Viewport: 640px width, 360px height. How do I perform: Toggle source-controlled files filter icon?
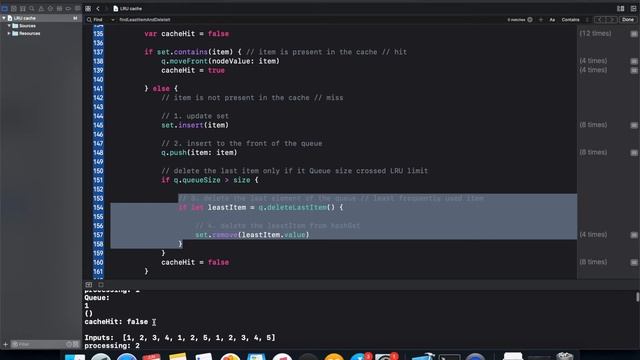(x=76, y=344)
